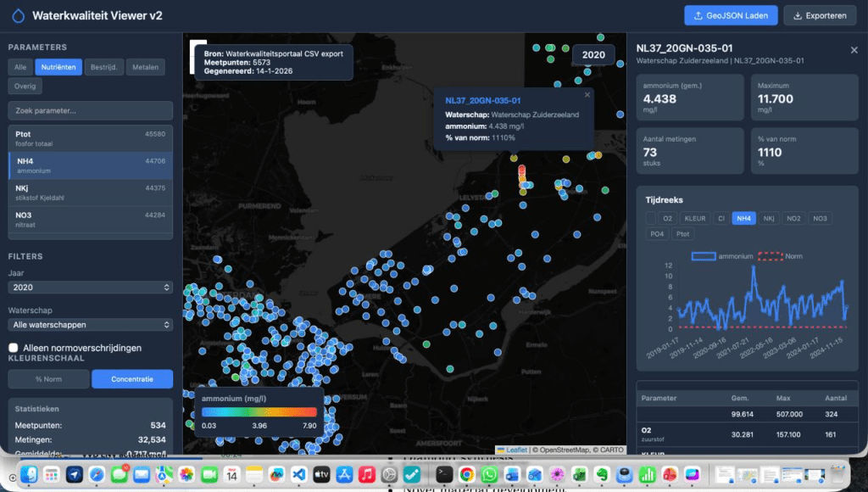Click the Exporteren button
868x492 pixels.
pos(820,15)
